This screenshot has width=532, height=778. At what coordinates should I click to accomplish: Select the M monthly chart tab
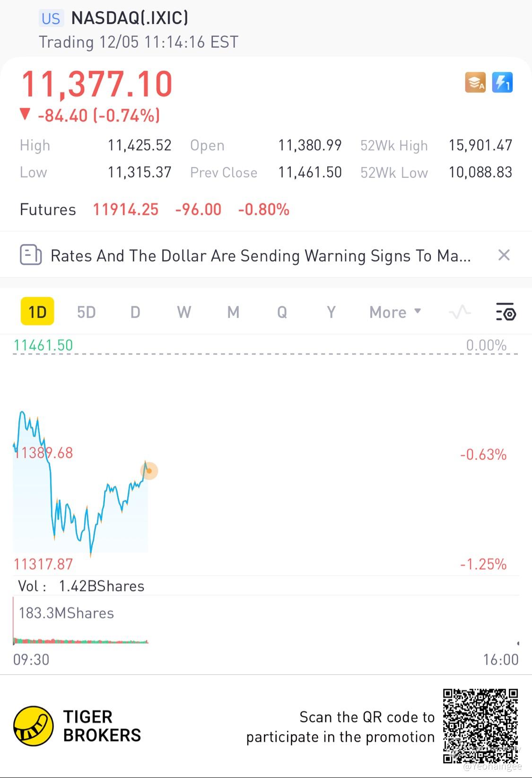(x=233, y=312)
